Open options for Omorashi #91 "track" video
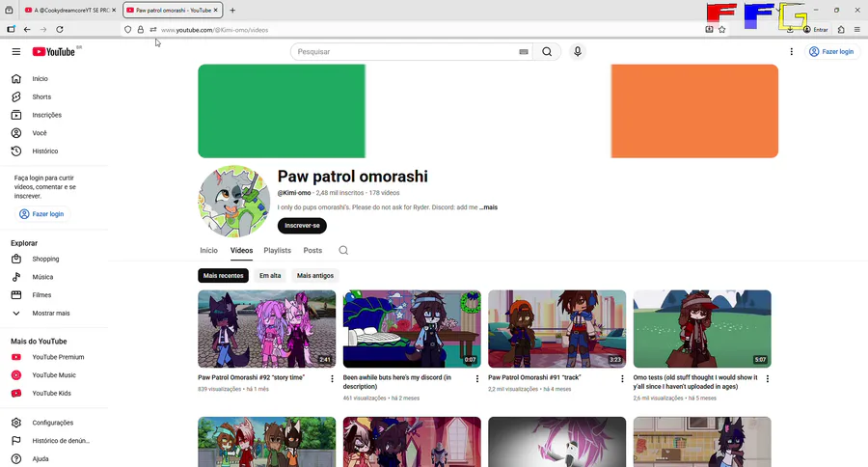The image size is (868, 467). click(x=622, y=379)
